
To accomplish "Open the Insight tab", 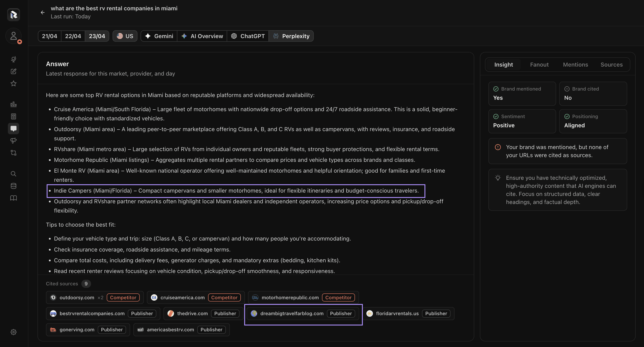I will pos(503,65).
